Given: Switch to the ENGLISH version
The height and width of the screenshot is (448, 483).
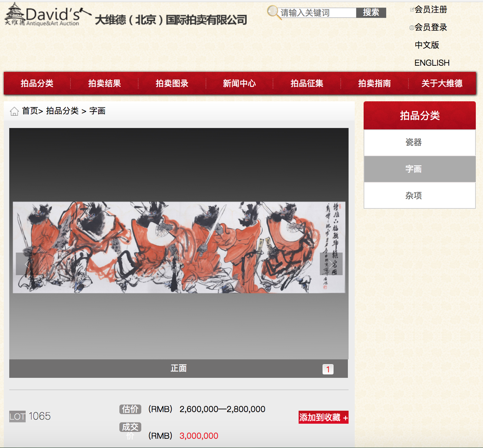Looking at the screenshot, I should pyautogui.click(x=432, y=63).
